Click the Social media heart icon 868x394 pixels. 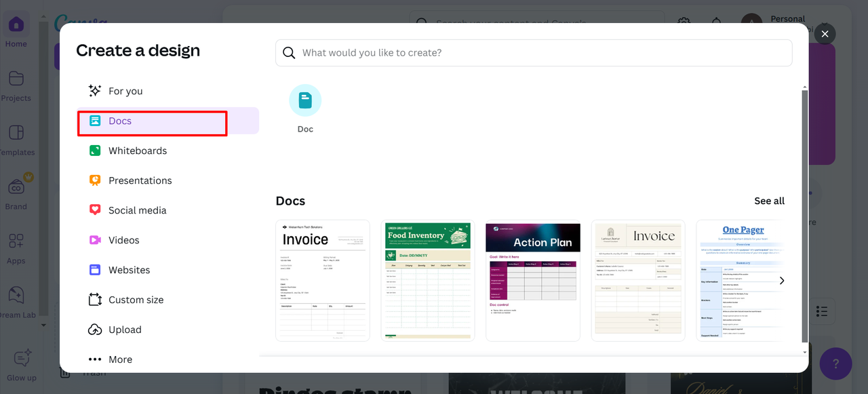click(95, 210)
